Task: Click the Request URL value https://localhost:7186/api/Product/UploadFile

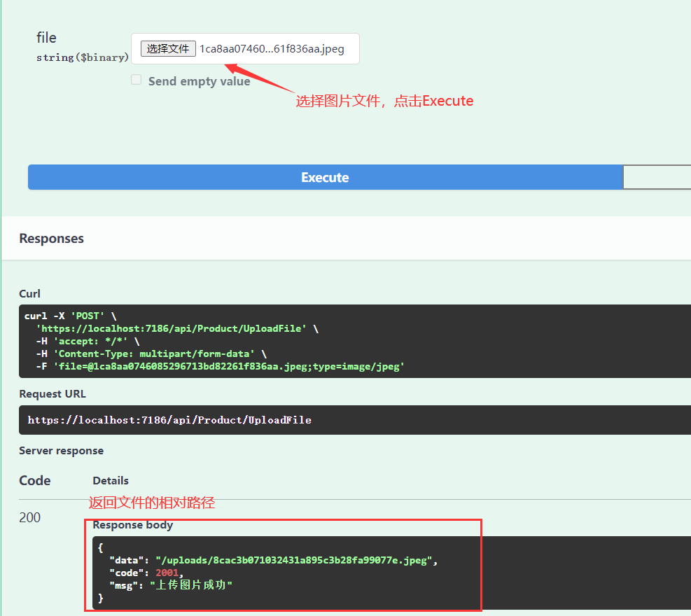Action: 169,420
